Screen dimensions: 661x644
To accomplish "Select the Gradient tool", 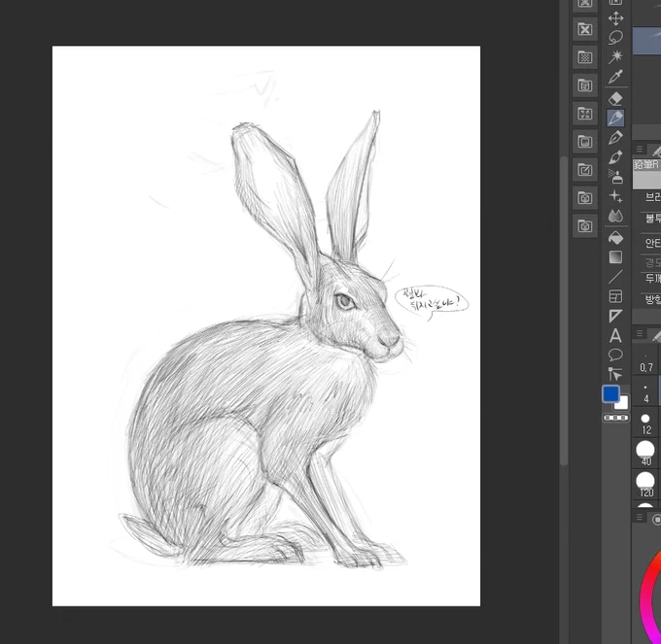I will (x=615, y=257).
